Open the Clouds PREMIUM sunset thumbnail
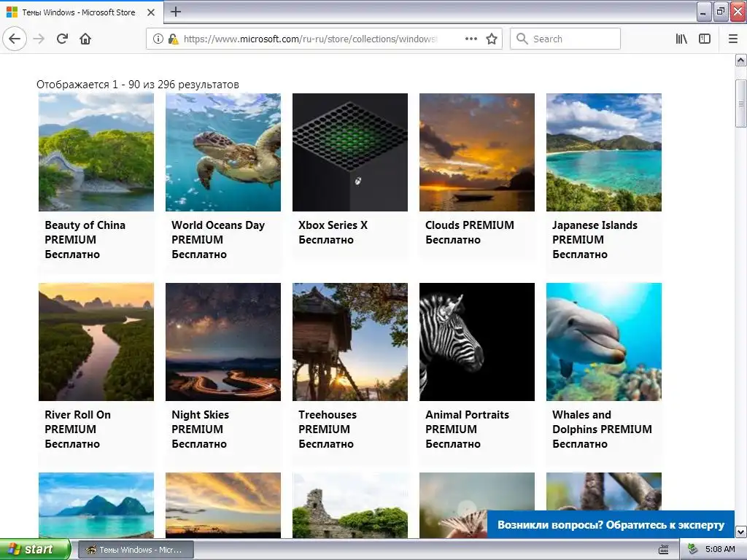Viewport: 747px width, 560px height. [477, 152]
